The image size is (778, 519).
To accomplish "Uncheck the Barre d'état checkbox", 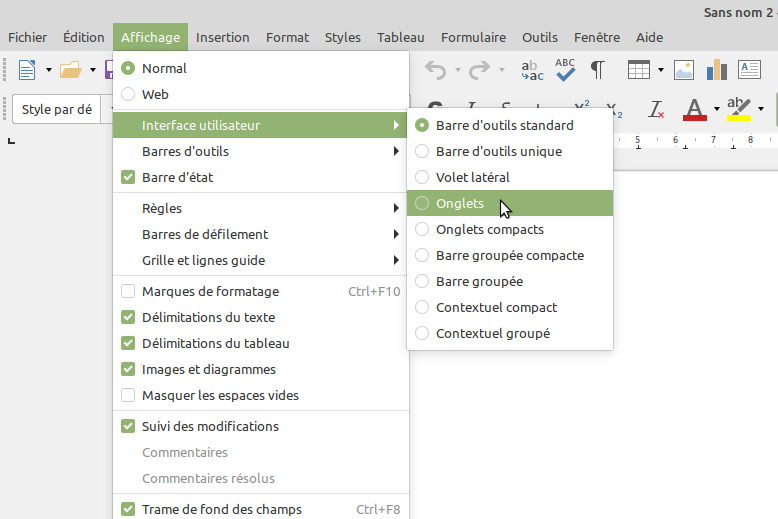I will point(128,177).
